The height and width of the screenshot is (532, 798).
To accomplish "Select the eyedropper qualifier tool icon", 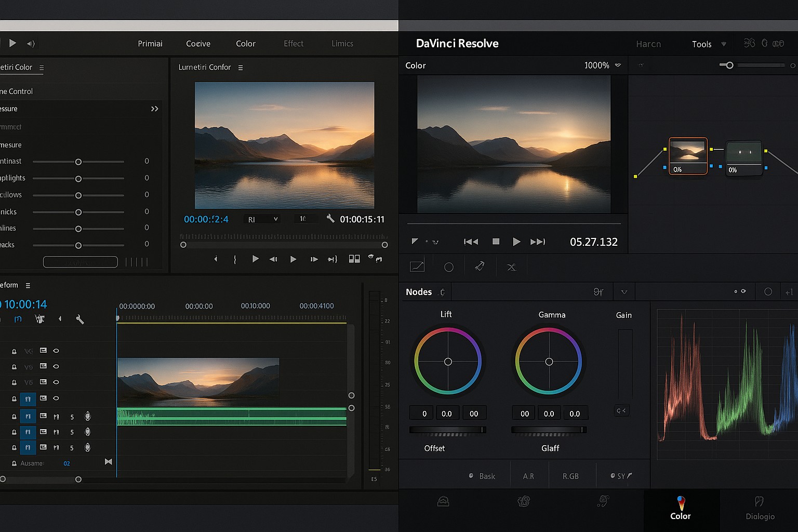I will point(480,267).
